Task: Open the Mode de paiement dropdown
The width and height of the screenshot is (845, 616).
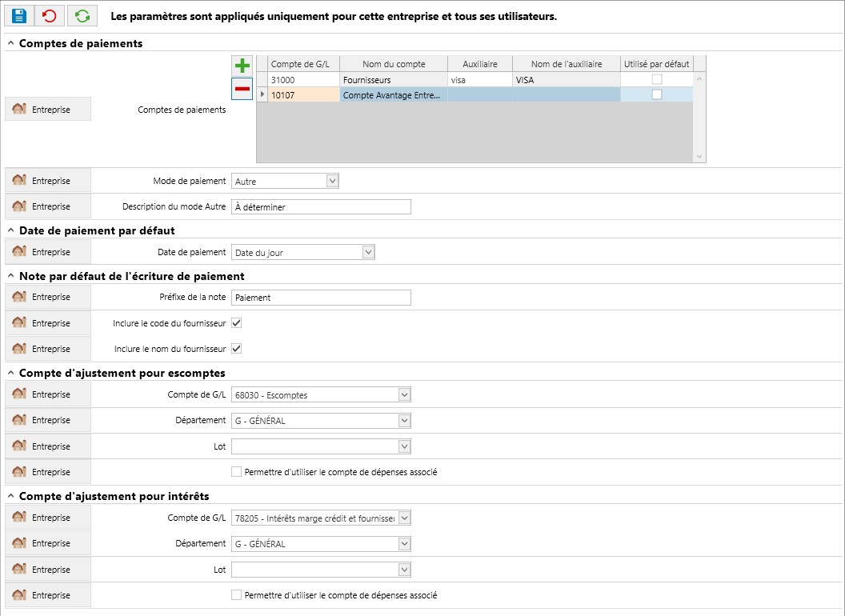Action: 332,181
